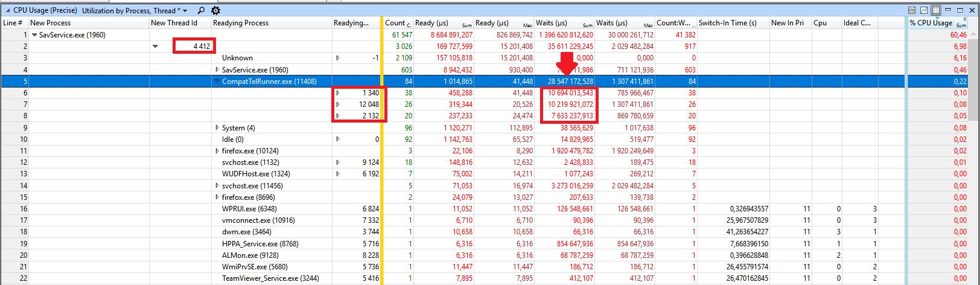Viewport: 980px width, 285px height.
Task: Expand firefox.exe (8696) node
Action: pyautogui.click(x=217, y=197)
